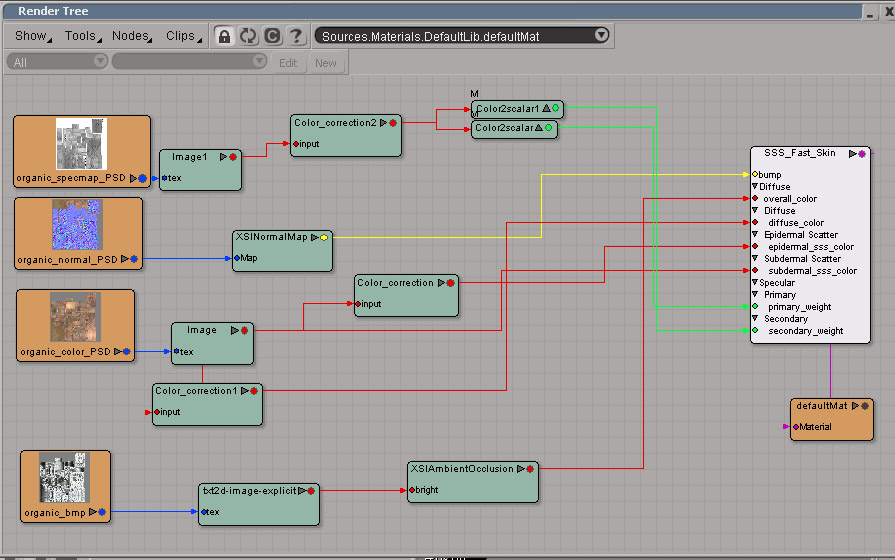
Task: Toggle collapse arrow on XSIAmbientOcclusion node
Action: (x=520, y=468)
